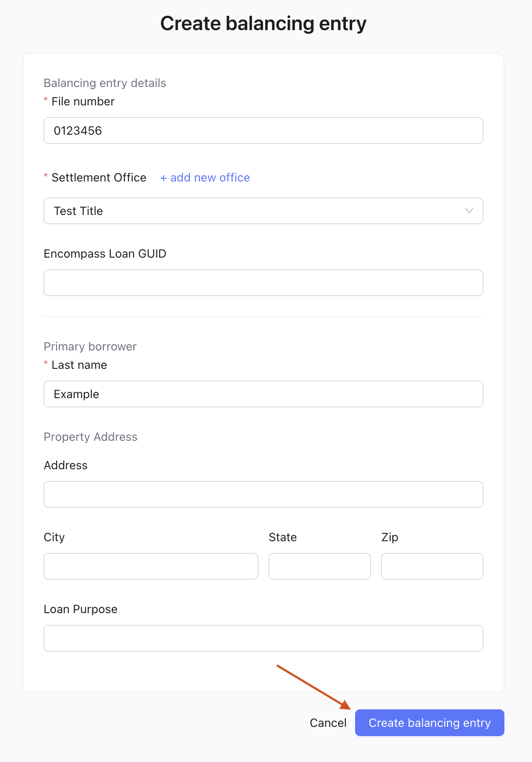Focus the Encompass Loan GUID field
This screenshot has width=532, height=762.
[x=263, y=283]
